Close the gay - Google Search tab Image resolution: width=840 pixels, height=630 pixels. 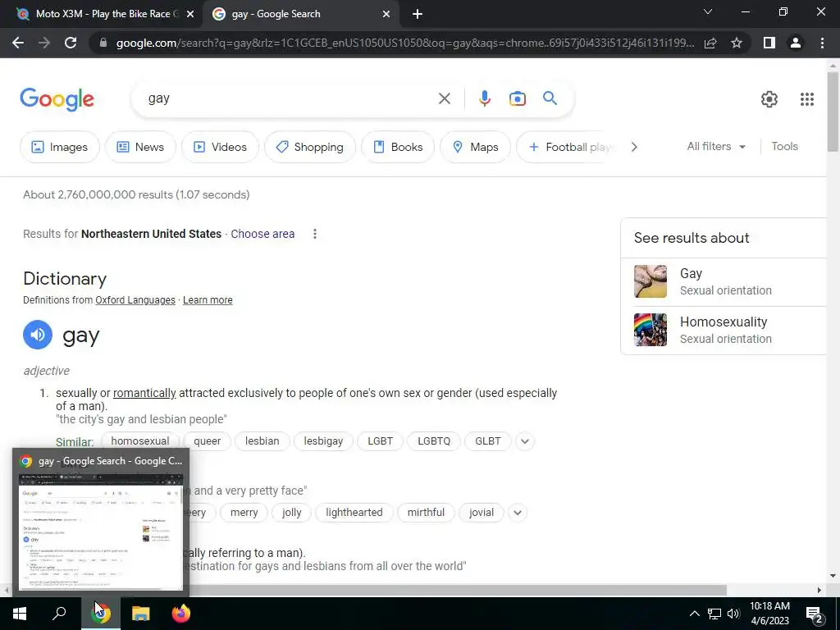click(386, 14)
